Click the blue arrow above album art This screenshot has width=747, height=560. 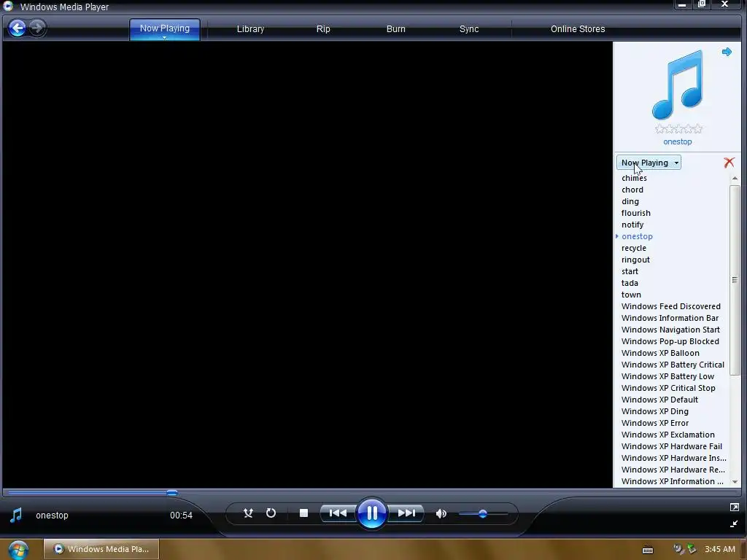(727, 52)
